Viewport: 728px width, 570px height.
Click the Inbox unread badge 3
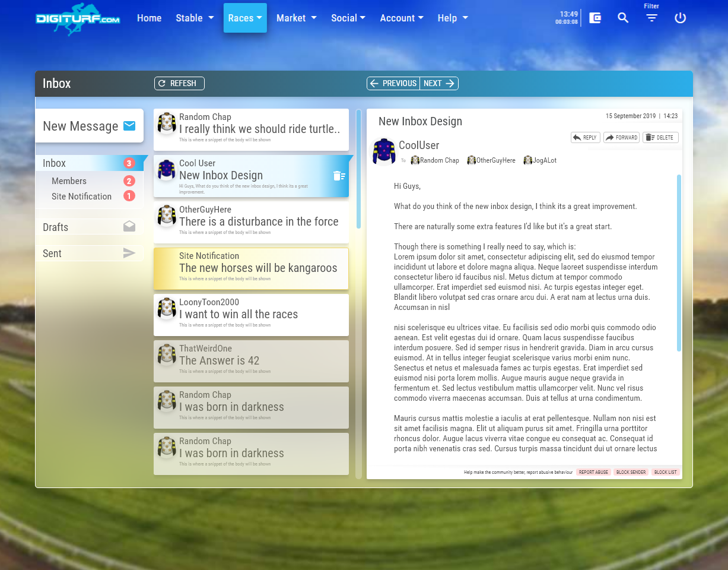(x=129, y=163)
